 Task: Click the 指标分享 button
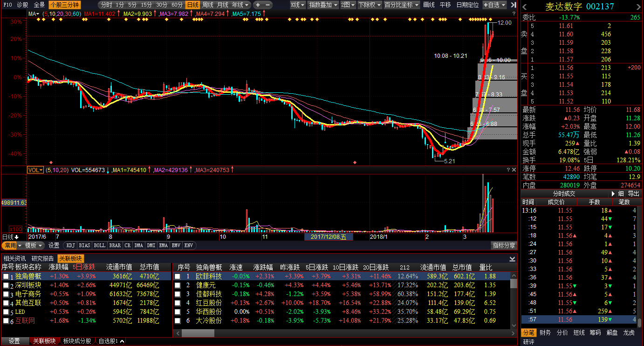(x=504, y=245)
